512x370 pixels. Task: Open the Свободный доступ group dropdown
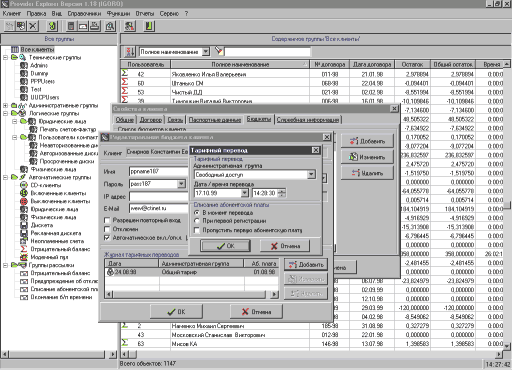coord(311,174)
